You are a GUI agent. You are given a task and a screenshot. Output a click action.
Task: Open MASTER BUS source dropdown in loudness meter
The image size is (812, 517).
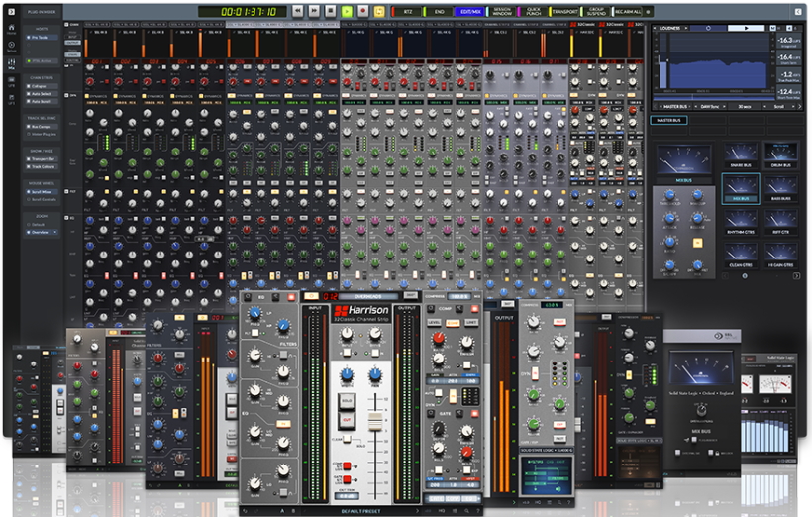pos(674,106)
